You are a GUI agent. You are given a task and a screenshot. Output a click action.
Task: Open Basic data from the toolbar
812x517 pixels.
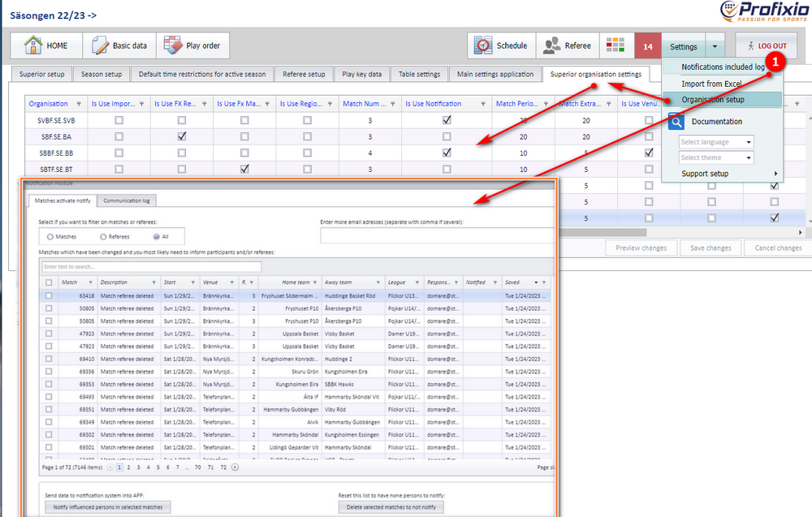point(119,45)
